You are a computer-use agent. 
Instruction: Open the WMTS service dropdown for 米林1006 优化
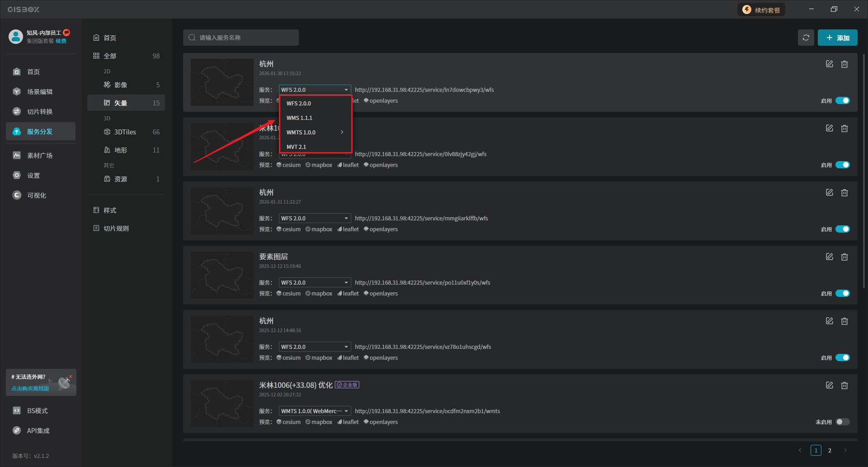pos(315,411)
